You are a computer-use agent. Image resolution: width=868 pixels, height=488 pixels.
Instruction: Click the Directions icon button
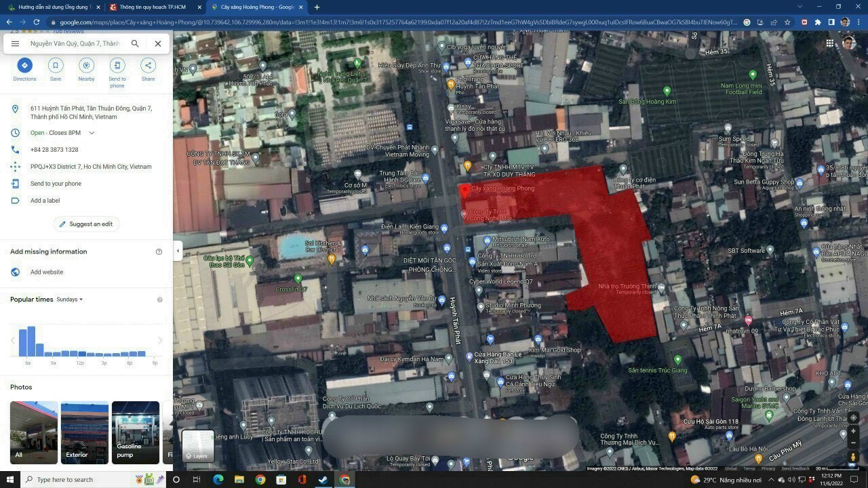point(24,66)
